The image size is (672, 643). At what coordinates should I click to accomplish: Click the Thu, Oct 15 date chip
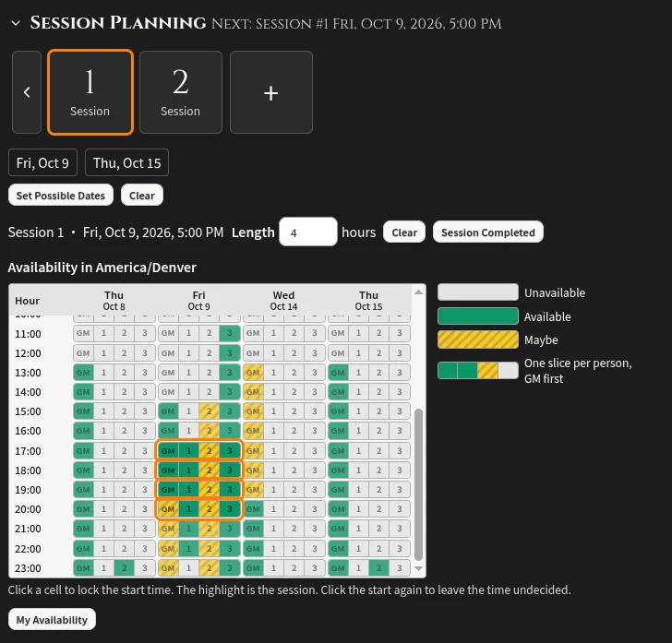pyautogui.click(x=126, y=162)
